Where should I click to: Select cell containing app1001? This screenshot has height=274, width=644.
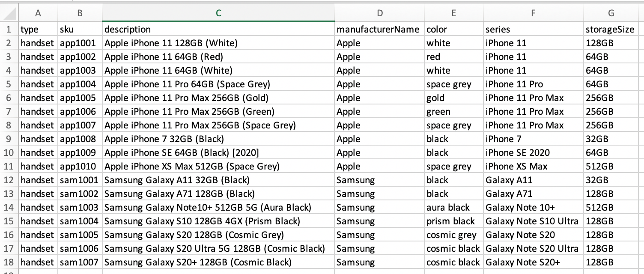point(80,43)
